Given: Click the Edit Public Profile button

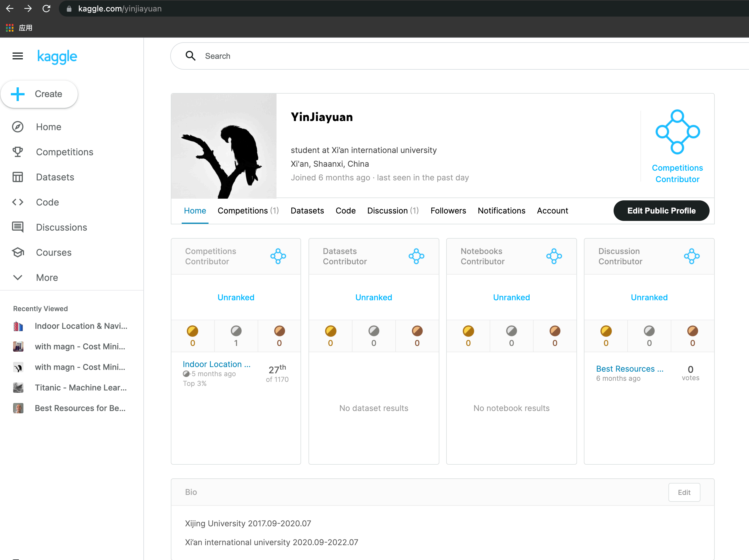Looking at the screenshot, I should [x=661, y=210].
